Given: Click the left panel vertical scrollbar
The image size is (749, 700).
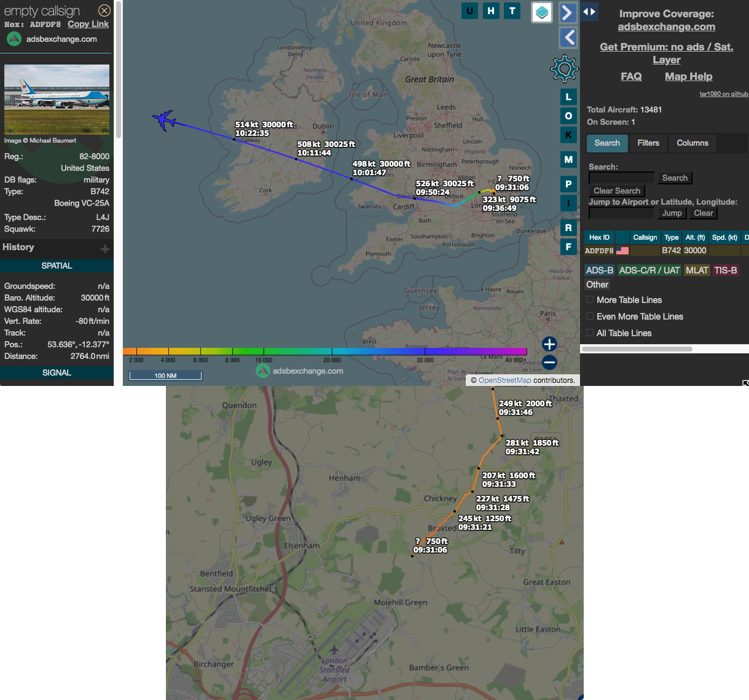Looking at the screenshot, I should [118, 71].
